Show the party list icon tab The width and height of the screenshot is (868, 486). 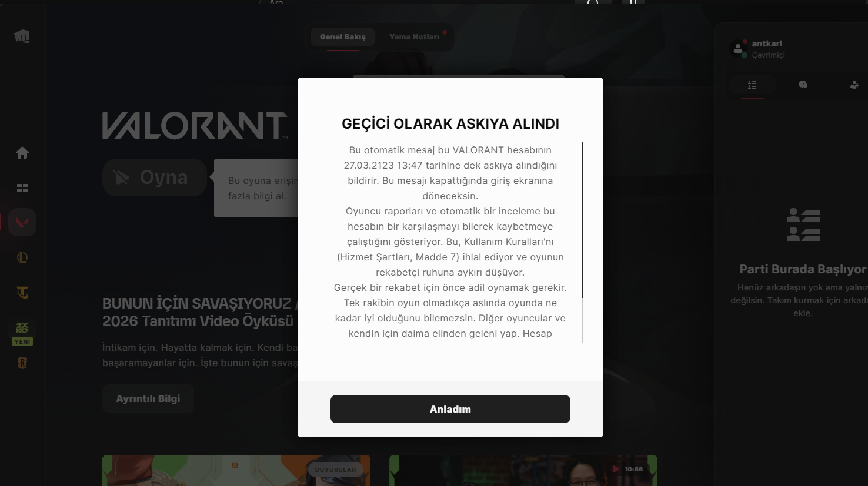click(x=752, y=85)
